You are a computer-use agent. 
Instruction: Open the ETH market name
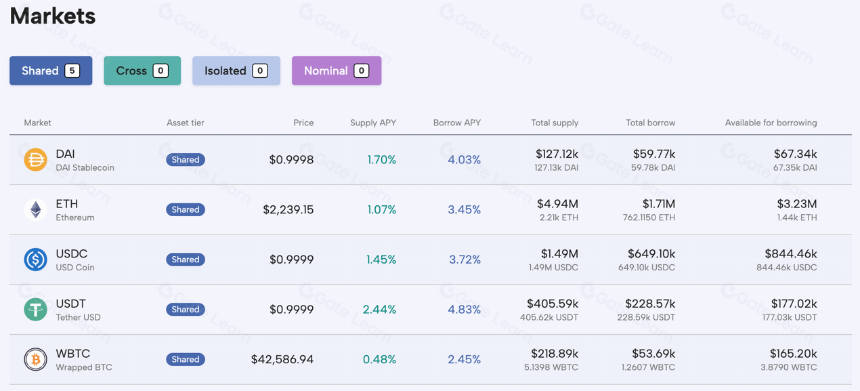coord(66,204)
